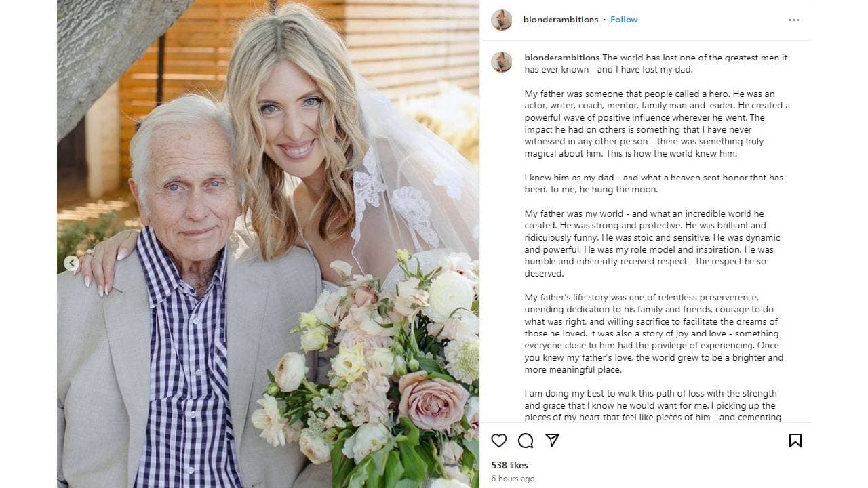Image resolution: width=868 pixels, height=488 pixels.
Task: Share the post with the paper plane icon
Action: click(x=553, y=441)
